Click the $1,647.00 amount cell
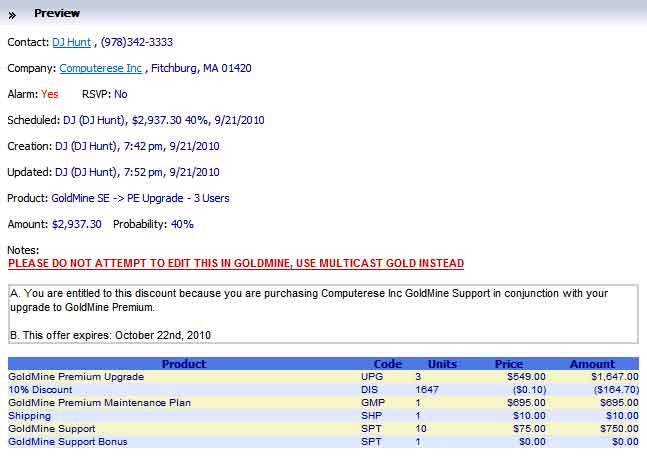The image size is (647, 456). (x=615, y=377)
